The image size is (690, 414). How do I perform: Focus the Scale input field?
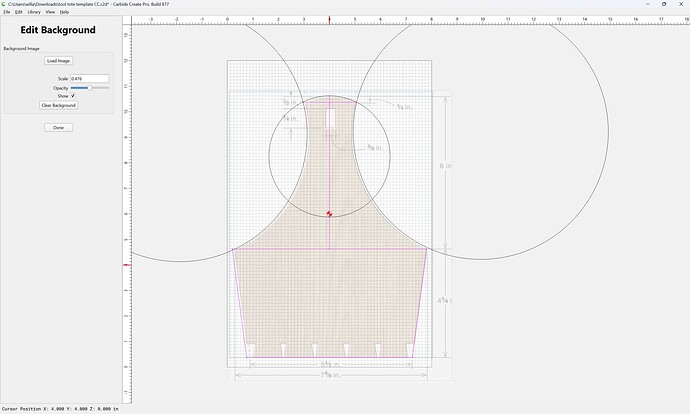coord(90,78)
